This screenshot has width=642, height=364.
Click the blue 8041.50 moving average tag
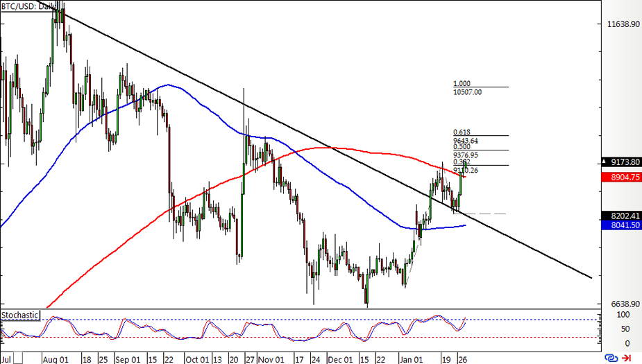click(x=622, y=225)
